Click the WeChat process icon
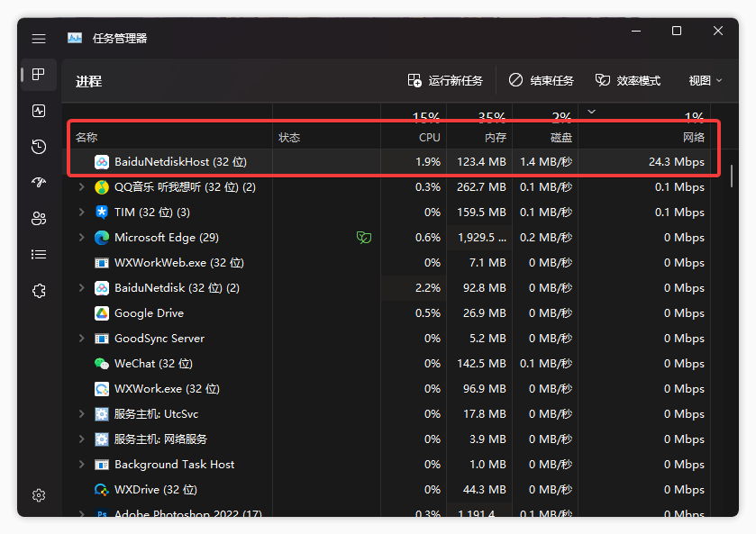Screen dimensions: 756x534 (x=101, y=364)
